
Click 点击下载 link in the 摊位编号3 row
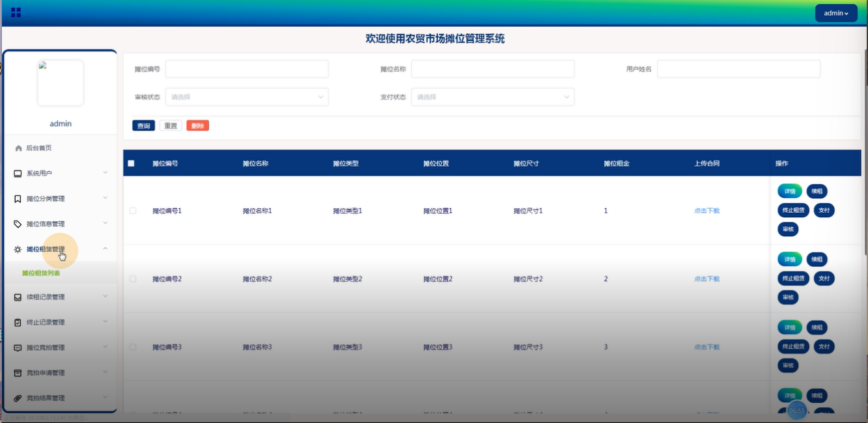click(707, 348)
